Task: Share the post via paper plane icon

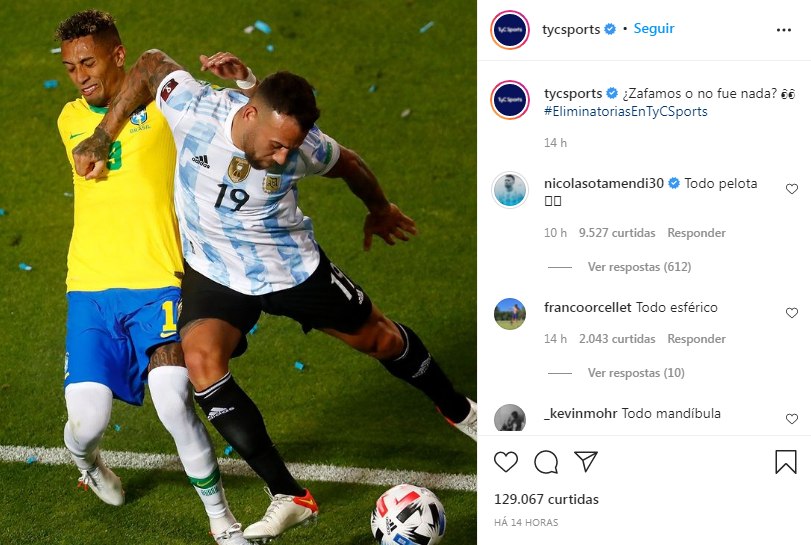Action: click(x=586, y=461)
